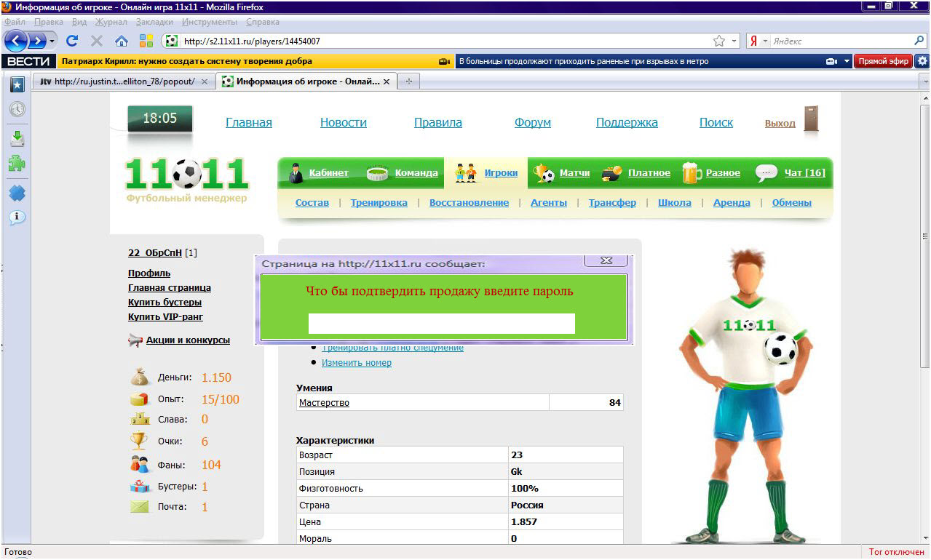Open the Yandex search engine dropdown

click(765, 41)
